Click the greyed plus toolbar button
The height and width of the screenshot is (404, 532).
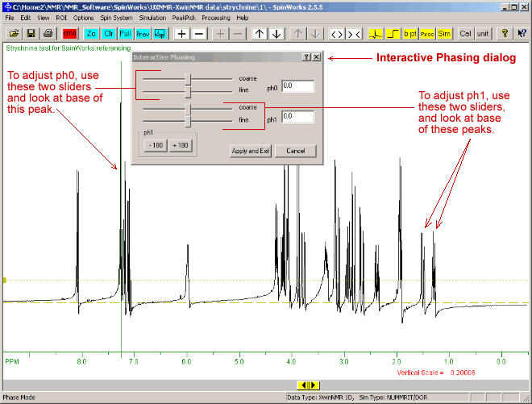click(x=221, y=34)
